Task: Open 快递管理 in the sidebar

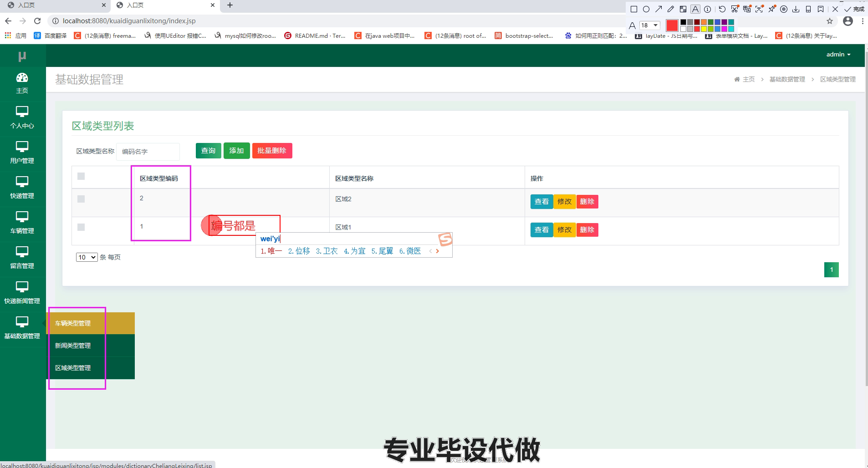Action: 22,188
